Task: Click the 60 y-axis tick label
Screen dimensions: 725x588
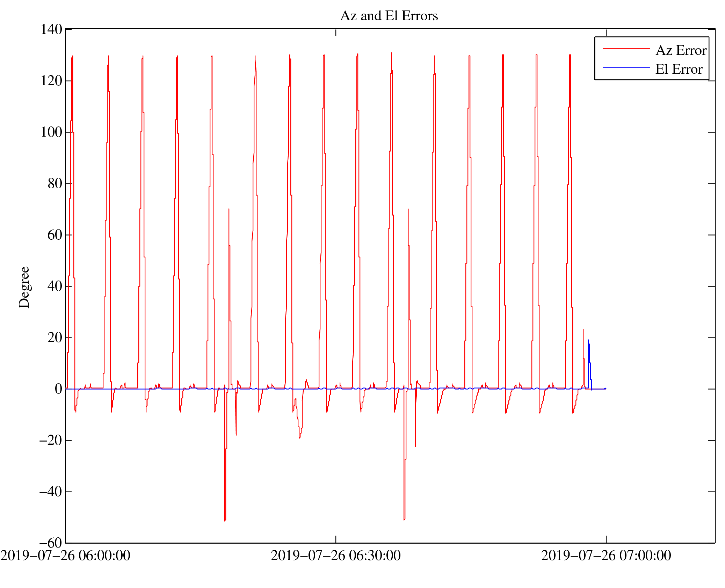Action: tap(55, 235)
